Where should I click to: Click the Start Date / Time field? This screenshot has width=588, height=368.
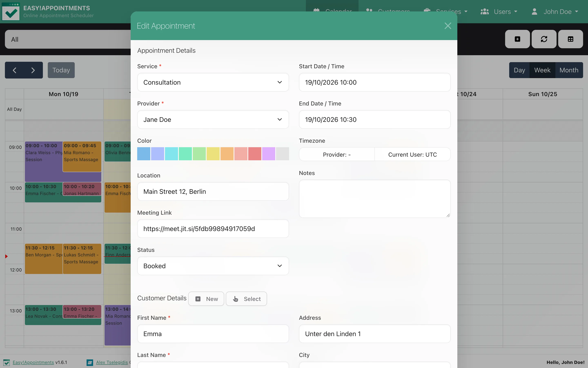374,82
